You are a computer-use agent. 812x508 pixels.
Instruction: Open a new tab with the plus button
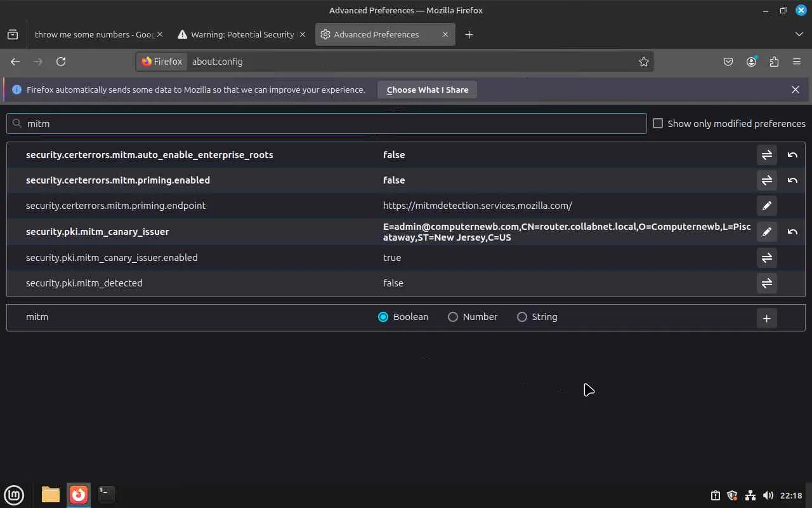click(469, 34)
